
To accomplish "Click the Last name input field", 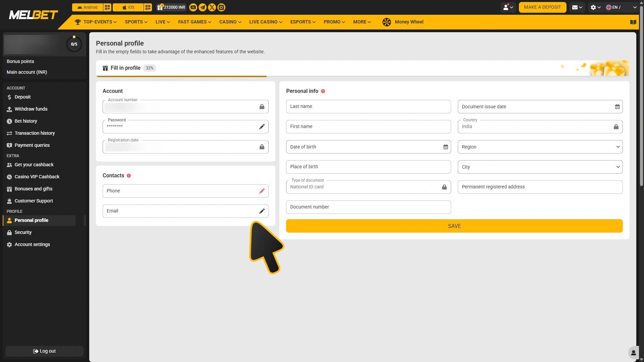I will point(369,107).
